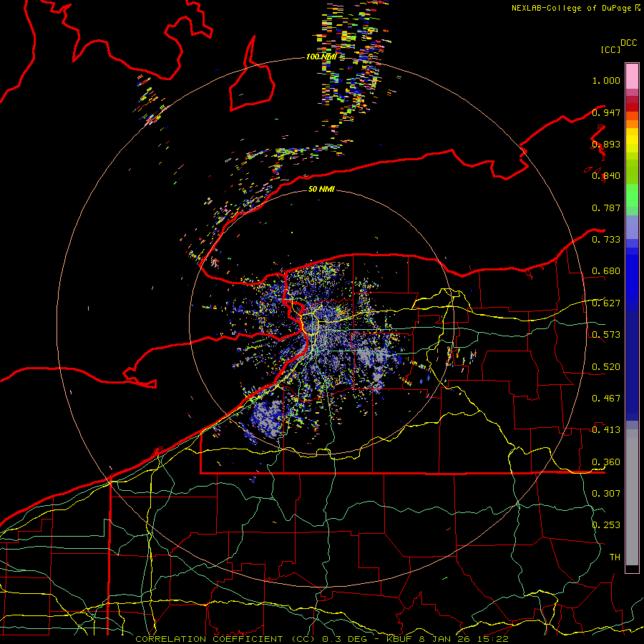
Task: Click the DCC label above the color scale
Action: [628, 43]
